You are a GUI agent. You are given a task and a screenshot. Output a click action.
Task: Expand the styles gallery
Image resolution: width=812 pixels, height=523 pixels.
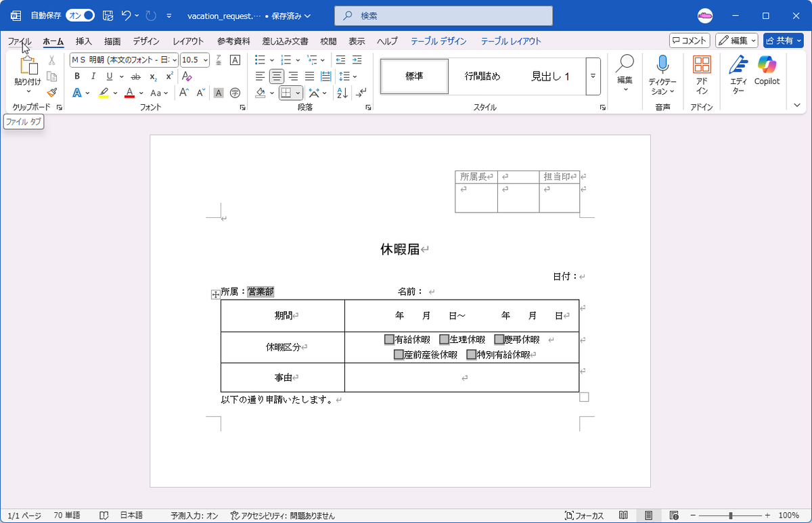click(593, 76)
